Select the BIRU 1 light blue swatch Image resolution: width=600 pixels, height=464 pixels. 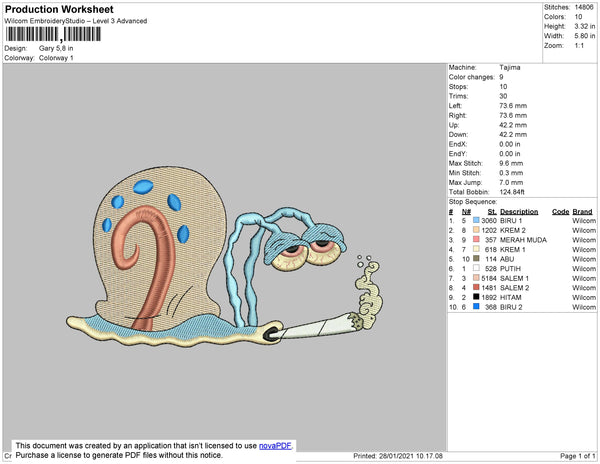click(476, 220)
